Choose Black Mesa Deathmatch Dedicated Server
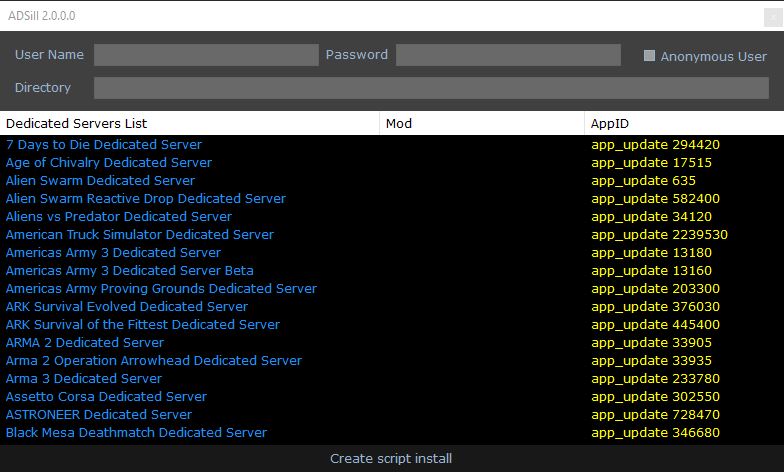784x472 pixels. coord(137,433)
